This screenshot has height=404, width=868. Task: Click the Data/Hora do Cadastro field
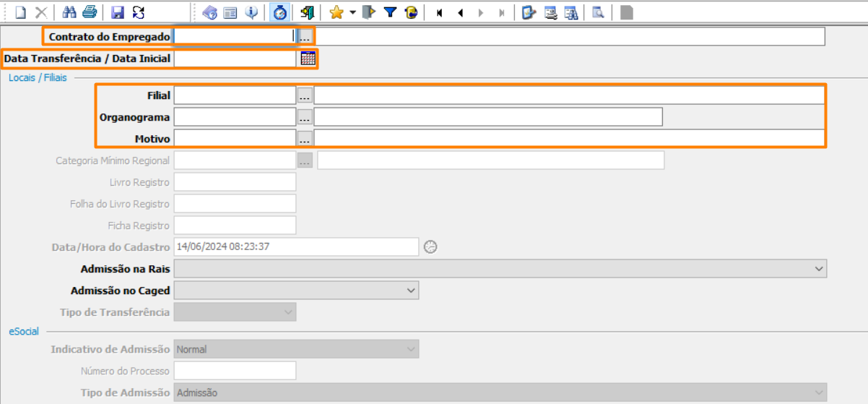click(296, 246)
